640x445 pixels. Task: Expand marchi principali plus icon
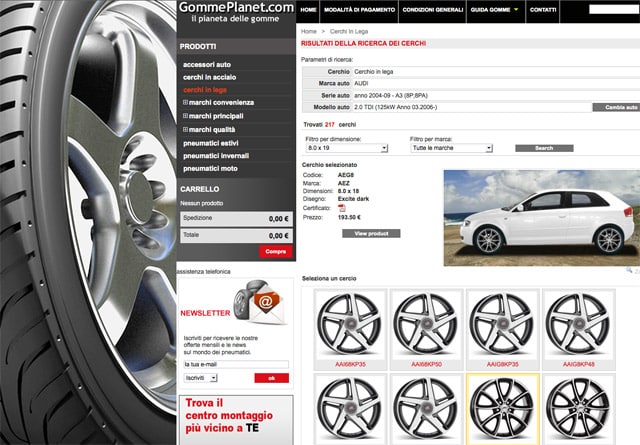185,116
